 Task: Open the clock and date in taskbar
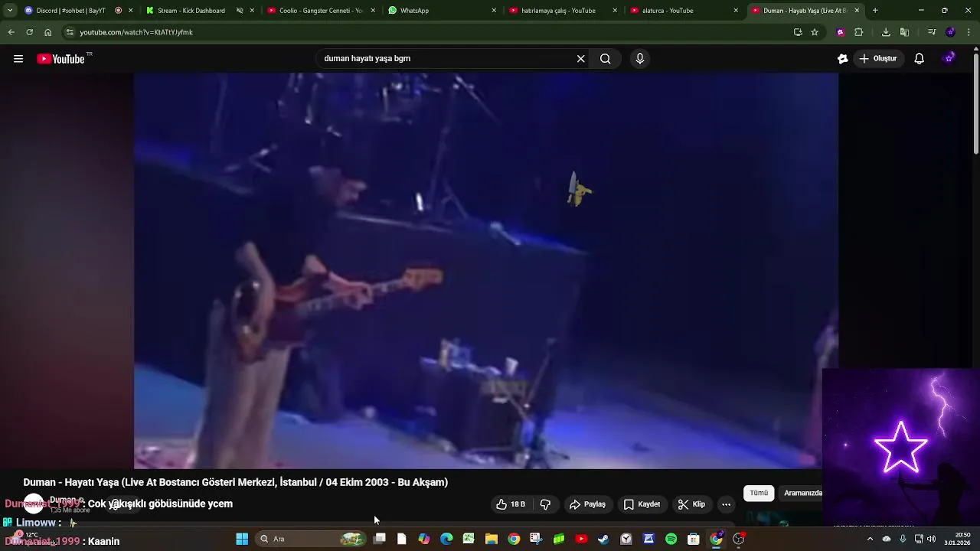coord(957,539)
